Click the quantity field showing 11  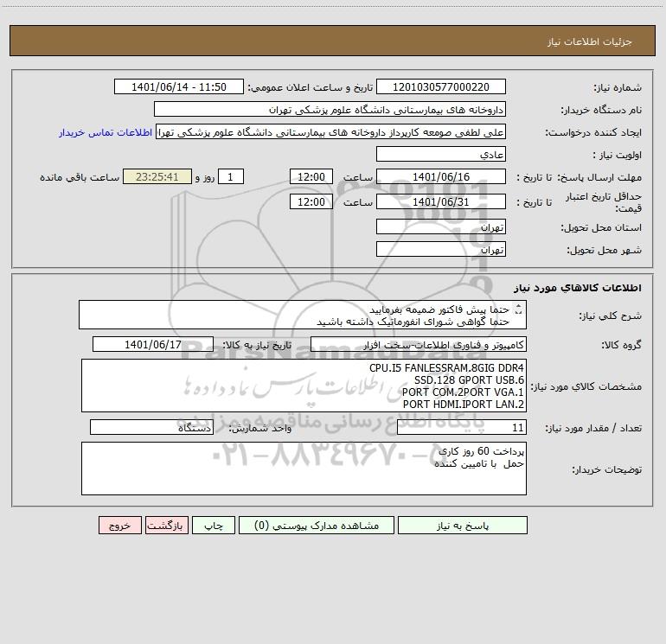pos(462,427)
